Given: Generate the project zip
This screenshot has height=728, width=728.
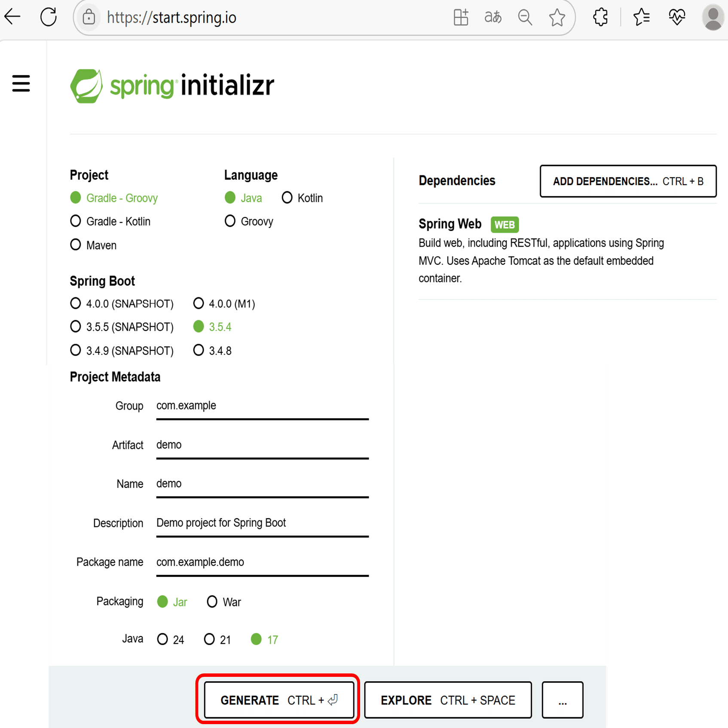Looking at the screenshot, I should [x=279, y=700].
